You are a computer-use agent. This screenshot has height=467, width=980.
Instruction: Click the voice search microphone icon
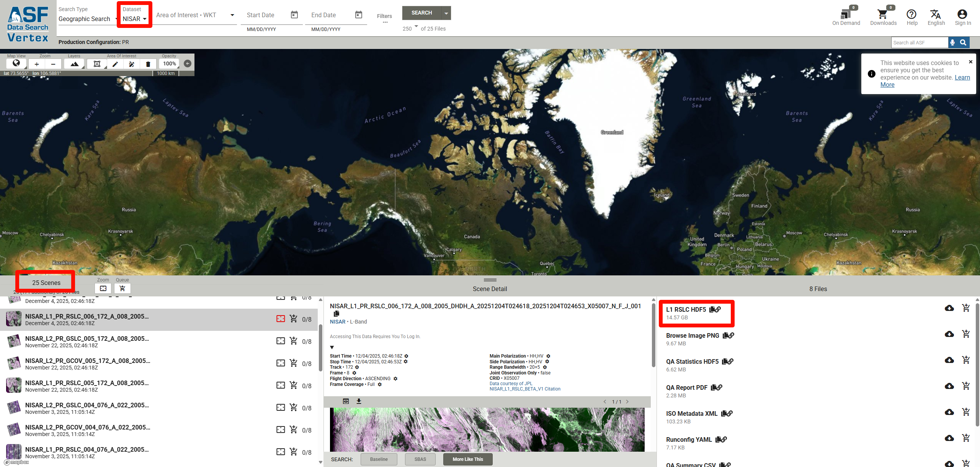[x=952, y=42]
